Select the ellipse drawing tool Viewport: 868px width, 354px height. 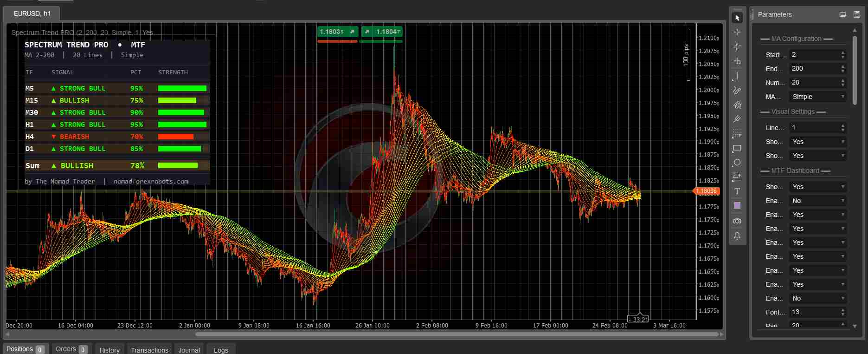(x=737, y=163)
